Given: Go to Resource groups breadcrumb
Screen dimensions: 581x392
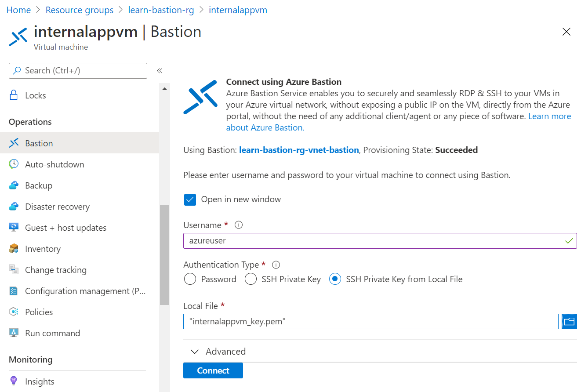Looking at the screenshot, I should click(x=80, y=10).
